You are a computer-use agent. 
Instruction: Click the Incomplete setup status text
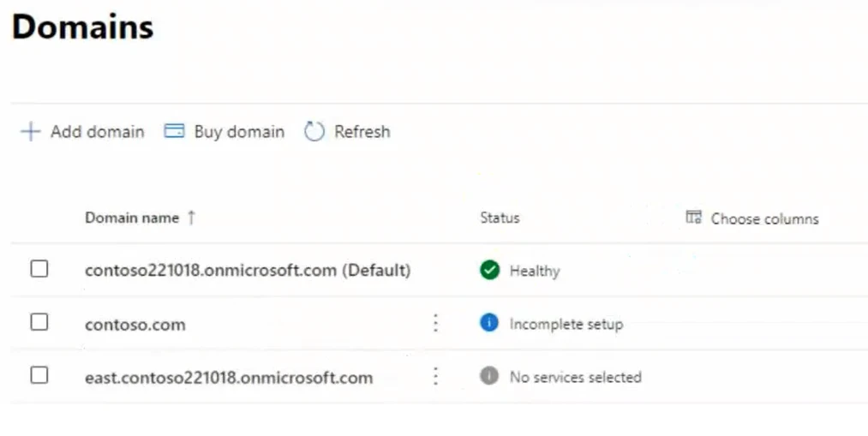coord(566,324)
